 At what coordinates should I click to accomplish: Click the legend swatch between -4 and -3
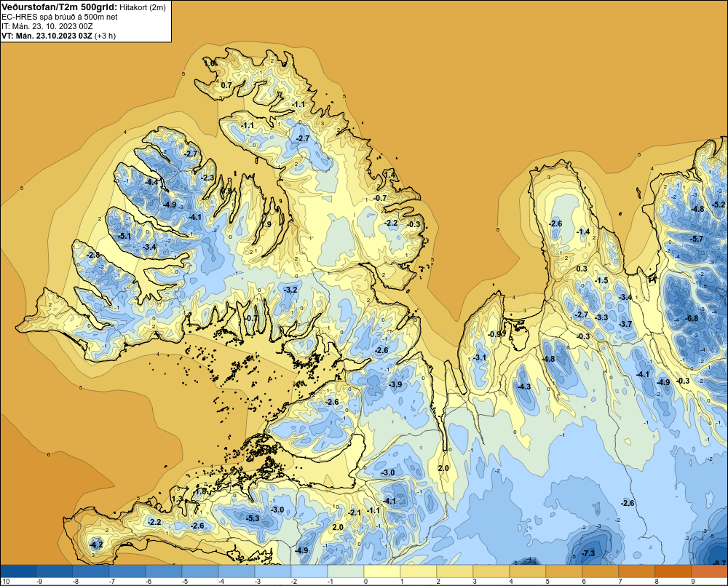[x=237, y=571]
